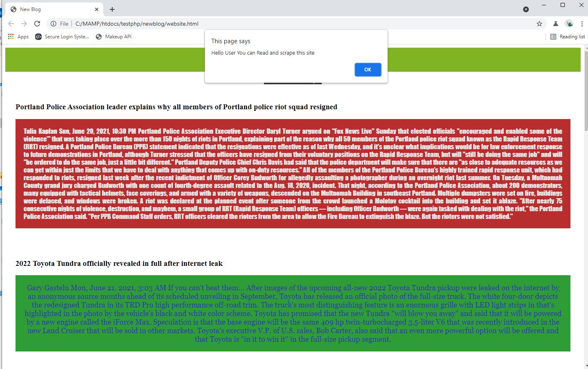Open a new tab with plus button
Screen dimensions: 588x369
112,9
